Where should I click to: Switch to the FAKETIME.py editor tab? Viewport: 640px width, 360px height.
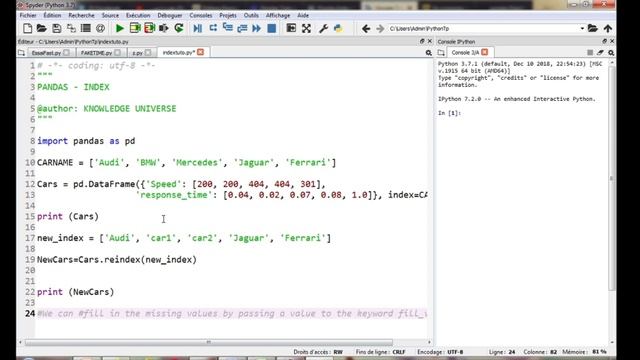96,53
